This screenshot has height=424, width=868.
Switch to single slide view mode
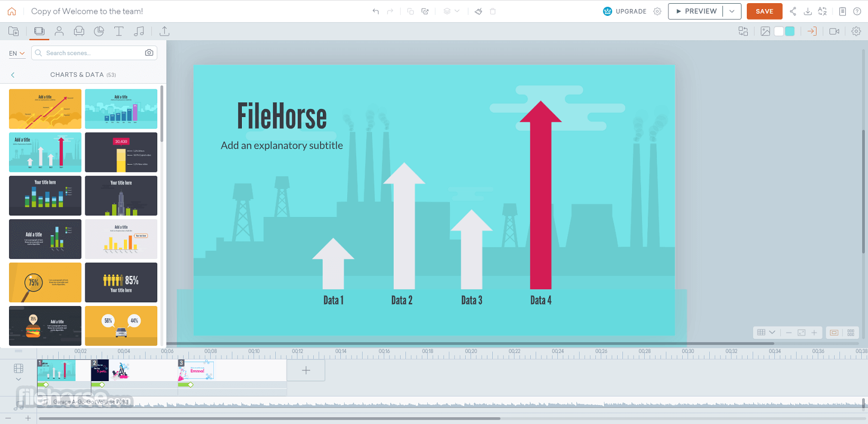(x=834, y=332)
